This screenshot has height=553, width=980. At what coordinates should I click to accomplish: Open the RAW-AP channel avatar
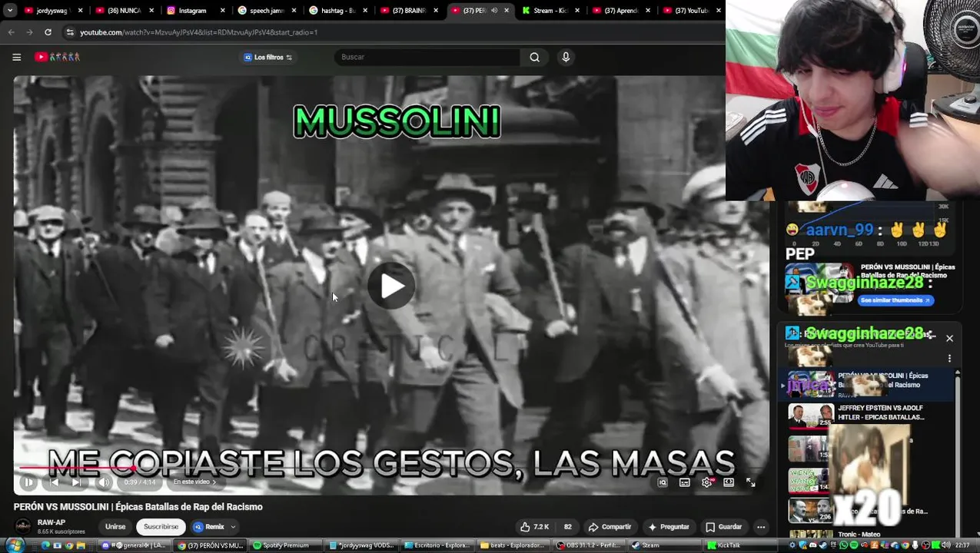[23, 526]
